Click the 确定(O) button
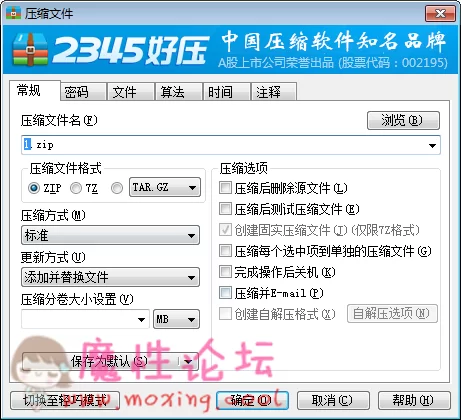This screenshot has height=420, width=461. coord(252,400)
